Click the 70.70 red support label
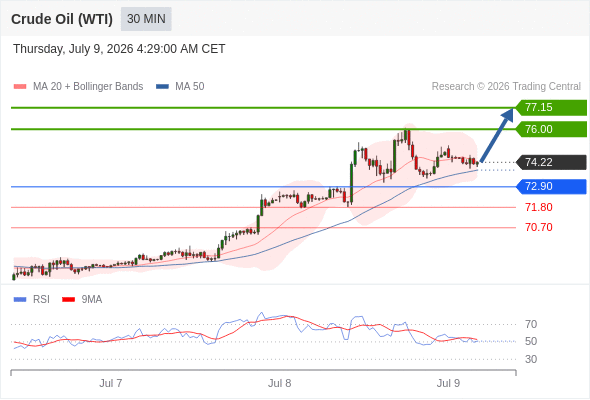 539,227
